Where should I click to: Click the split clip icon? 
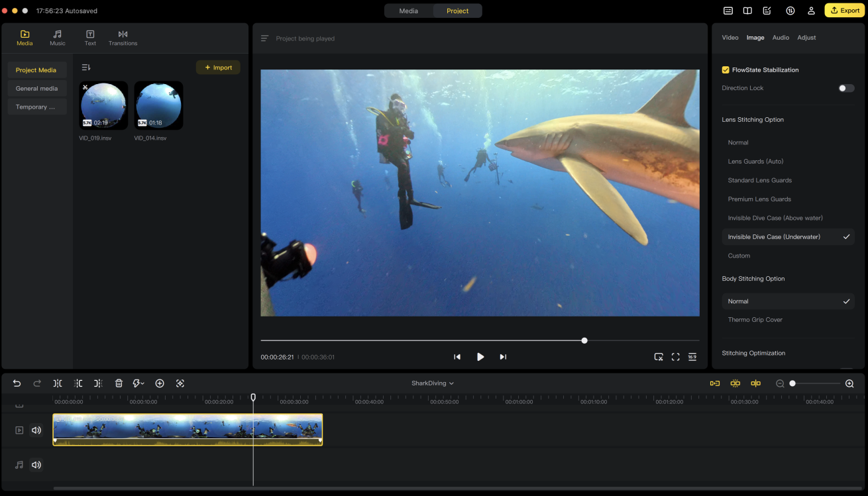(x=58, y=383)
